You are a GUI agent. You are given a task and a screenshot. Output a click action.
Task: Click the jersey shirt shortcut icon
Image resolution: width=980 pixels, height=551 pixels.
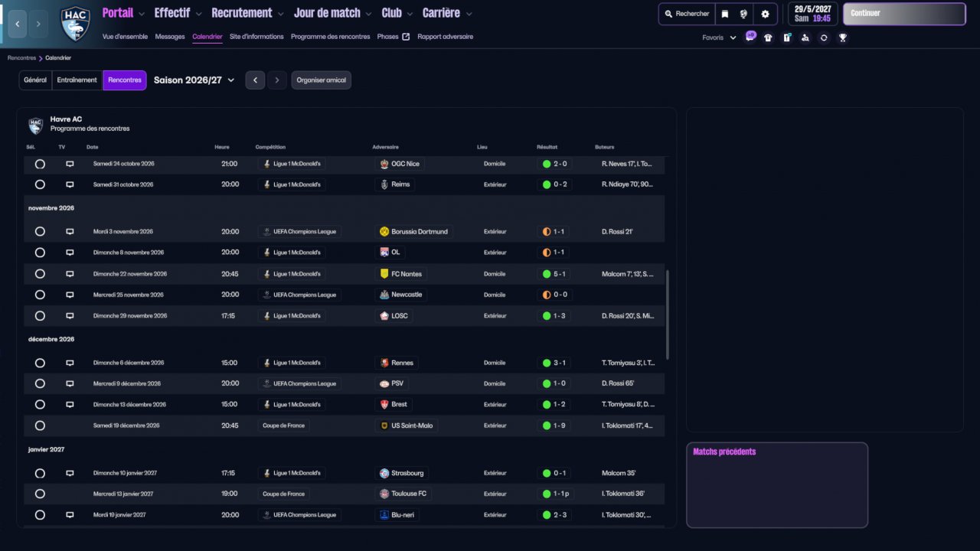[x=769, y=37]
